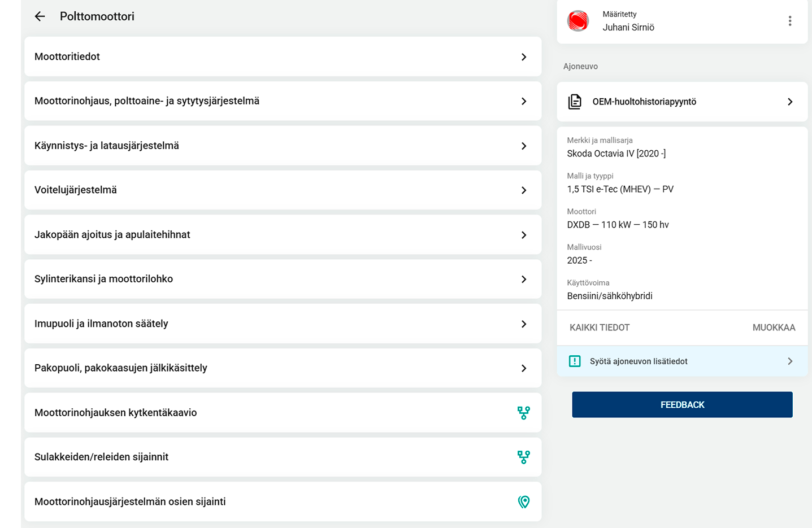The width and height of the screenshot is (812, 528).
Task: Click the OEM-huoltohistoriapyyntö document icon
Action: [x=575, y=102]
